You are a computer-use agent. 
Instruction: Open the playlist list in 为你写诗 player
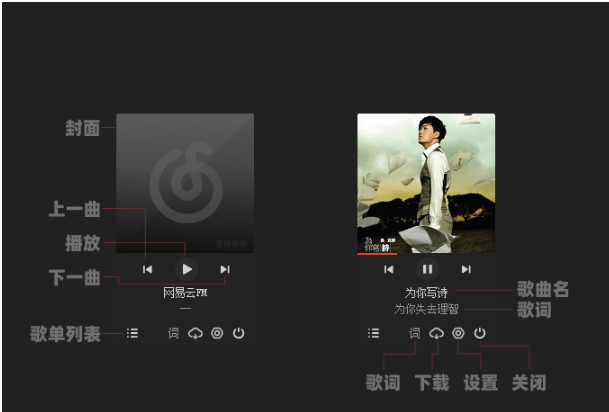pos(373,333)
